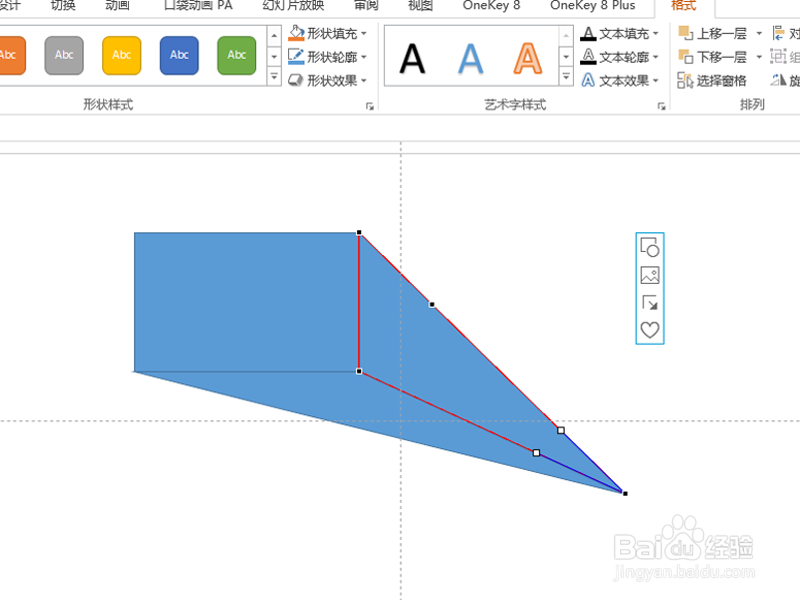
Task: Click the Shape Effects icon
Action: coord(296,80)
